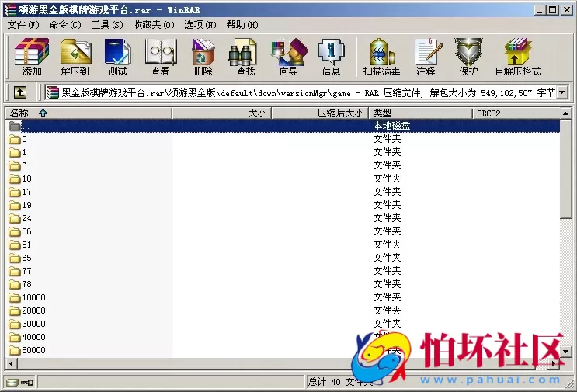Run the 测试 (Test) archive tool
This screenshot has height=392, width=577.
point(117,57)
